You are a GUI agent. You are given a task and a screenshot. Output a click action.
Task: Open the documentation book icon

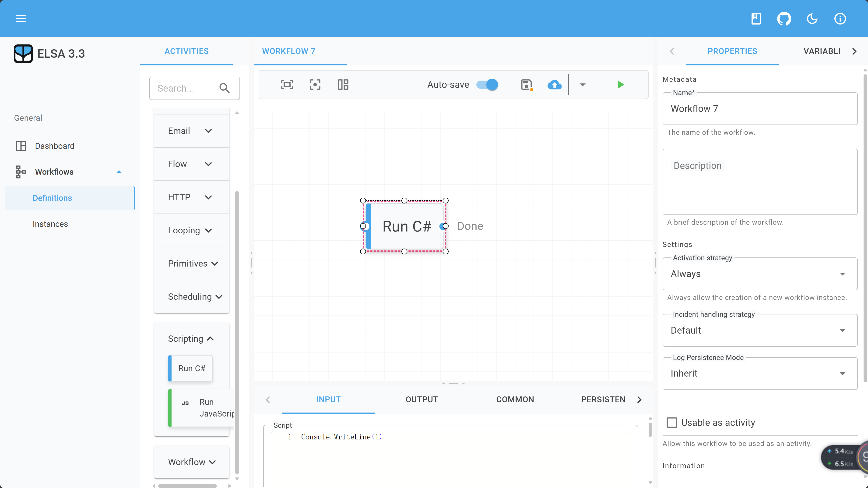(x=756, y=18)
